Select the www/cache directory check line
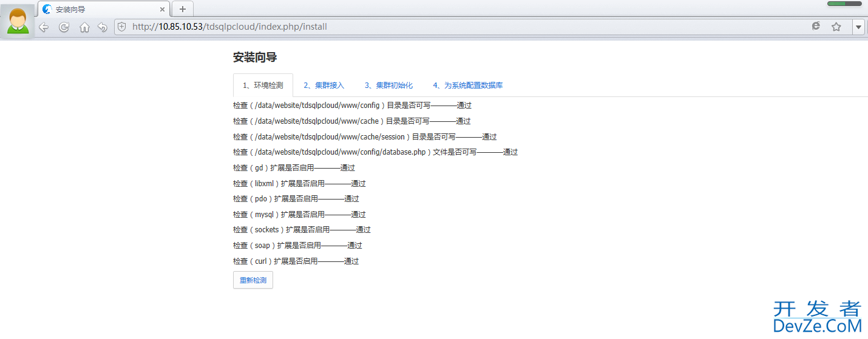The image size is (868, 339). (x=351, y=121)
